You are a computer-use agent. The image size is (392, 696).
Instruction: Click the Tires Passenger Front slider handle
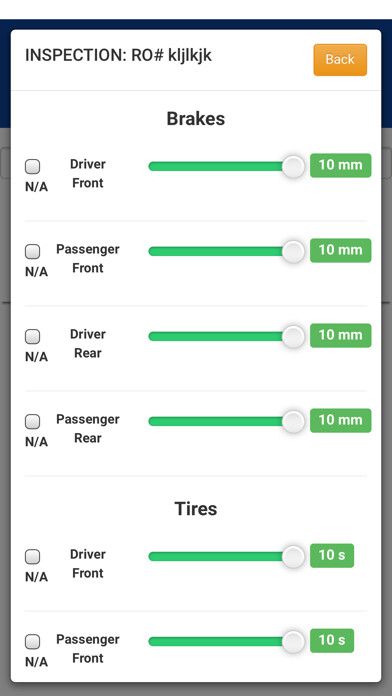tap(293, 642)
